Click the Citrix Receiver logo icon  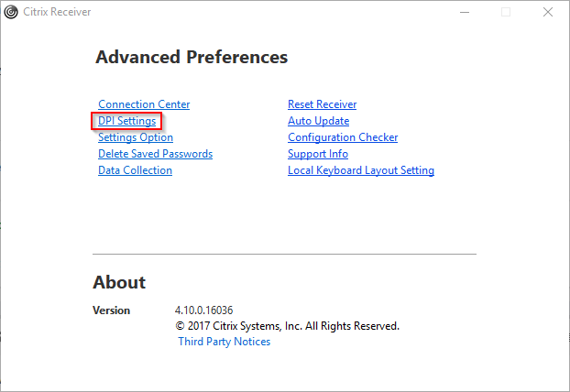point(11,12)
